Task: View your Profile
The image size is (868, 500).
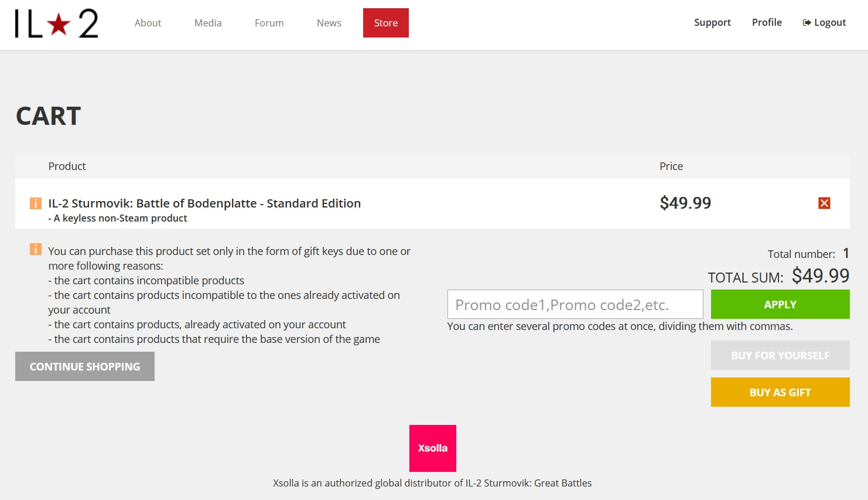Action: [x=767, y=22]
